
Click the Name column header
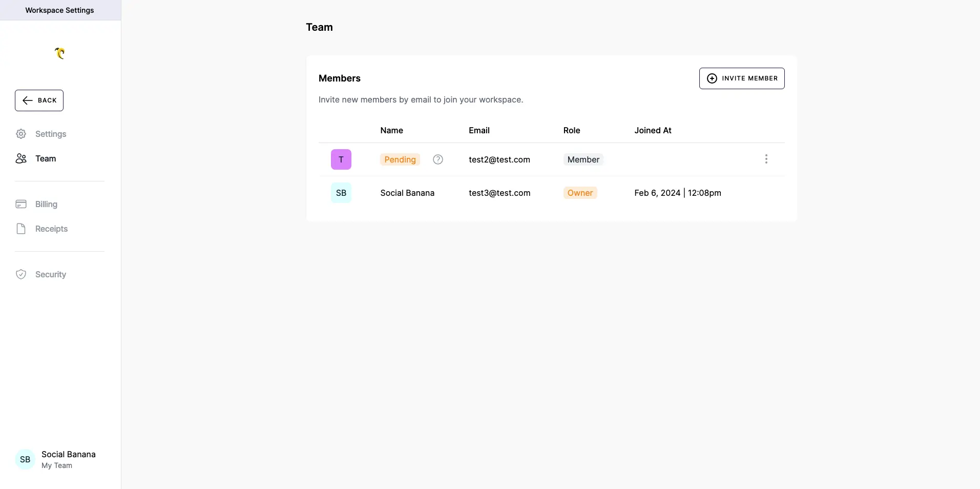click(391, 130)
